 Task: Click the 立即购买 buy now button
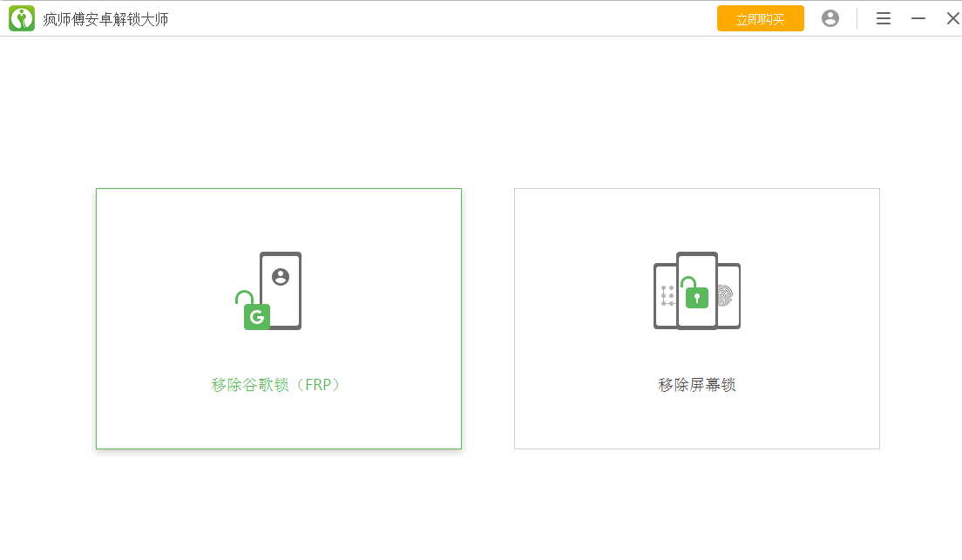[x=760, y=19]
